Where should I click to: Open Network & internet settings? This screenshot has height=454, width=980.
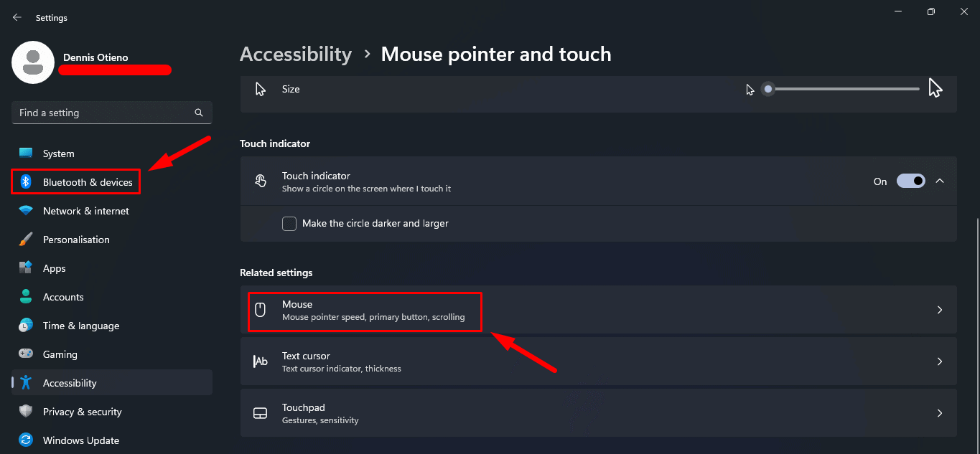point(85,210)
